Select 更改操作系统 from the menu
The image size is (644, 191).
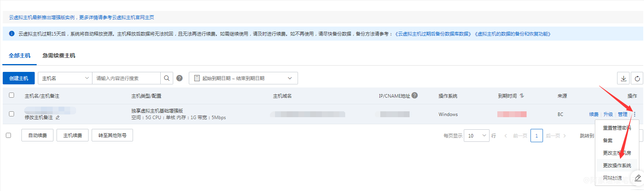click(617, 166)
